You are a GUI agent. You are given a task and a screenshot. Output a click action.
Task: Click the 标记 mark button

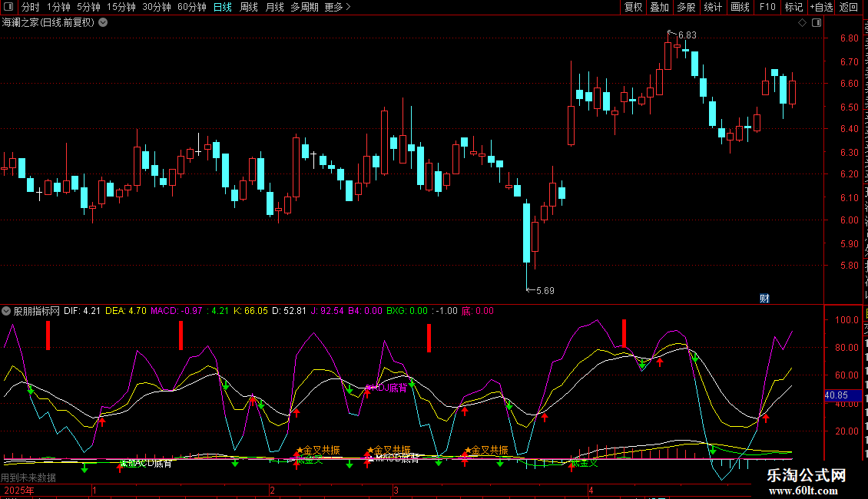pos(793,7)
